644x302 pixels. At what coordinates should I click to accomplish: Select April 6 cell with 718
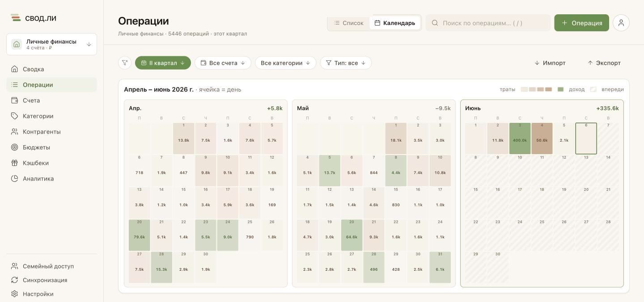click(x=140, y=171)
